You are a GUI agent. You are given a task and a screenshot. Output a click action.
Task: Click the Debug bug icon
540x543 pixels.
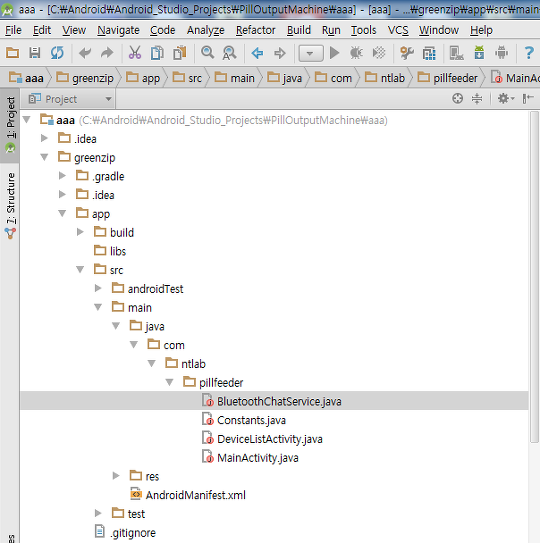click(x=356, y=53)
